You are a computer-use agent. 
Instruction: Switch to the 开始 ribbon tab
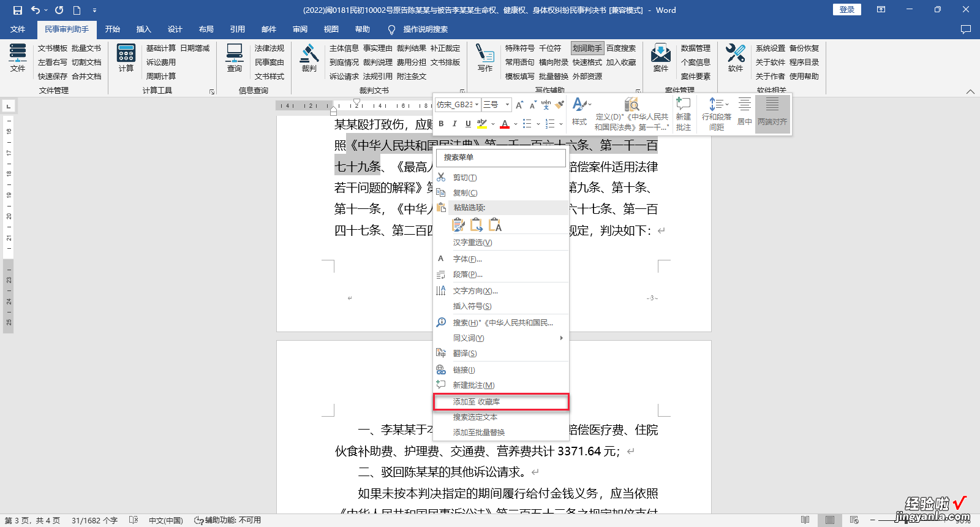coord(112,29)
